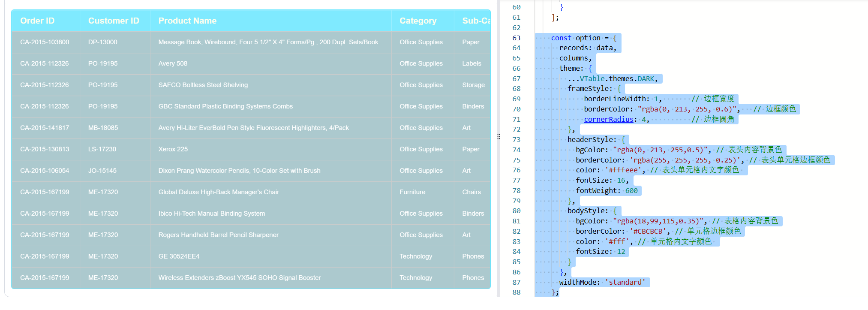Viewport: 868px width, 310px height.
Task: Click CA-2015-167199 in the Global Deluxe row
Action: click(45, 192)
